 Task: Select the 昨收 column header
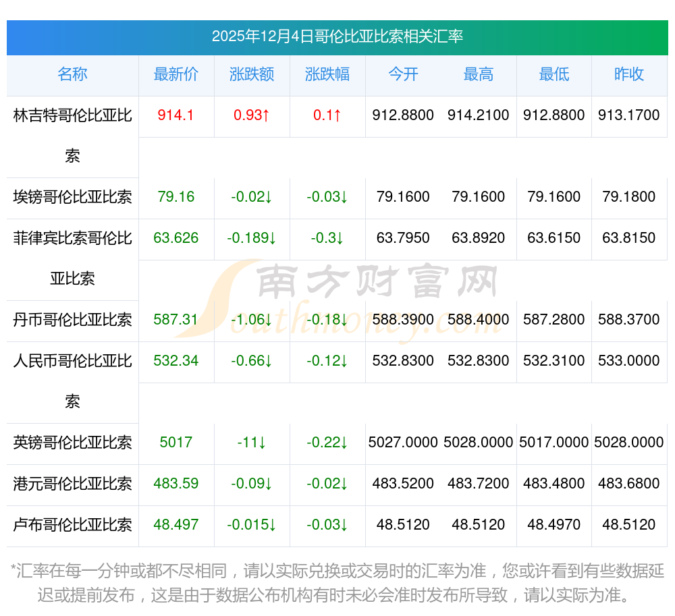629,74
